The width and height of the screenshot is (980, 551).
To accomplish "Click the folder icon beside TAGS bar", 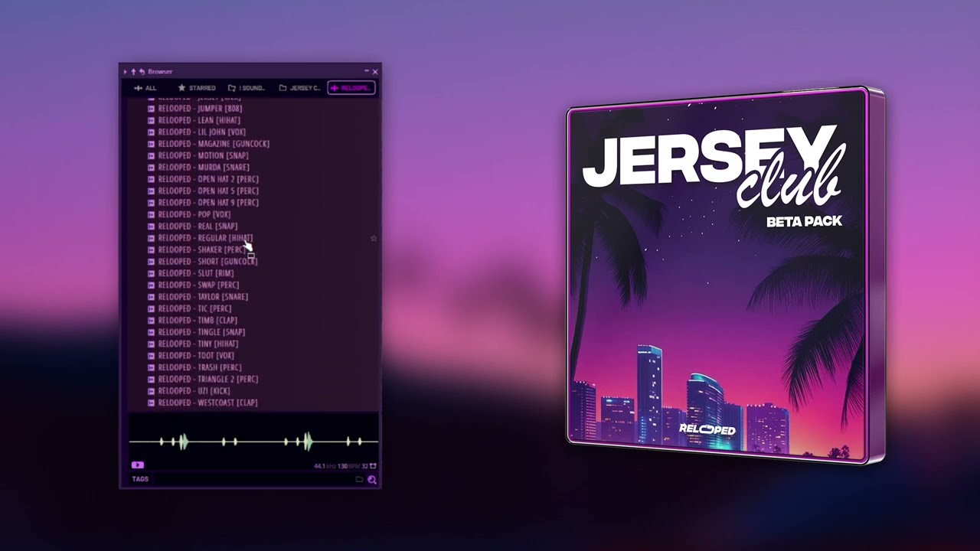I will point(359,479).
